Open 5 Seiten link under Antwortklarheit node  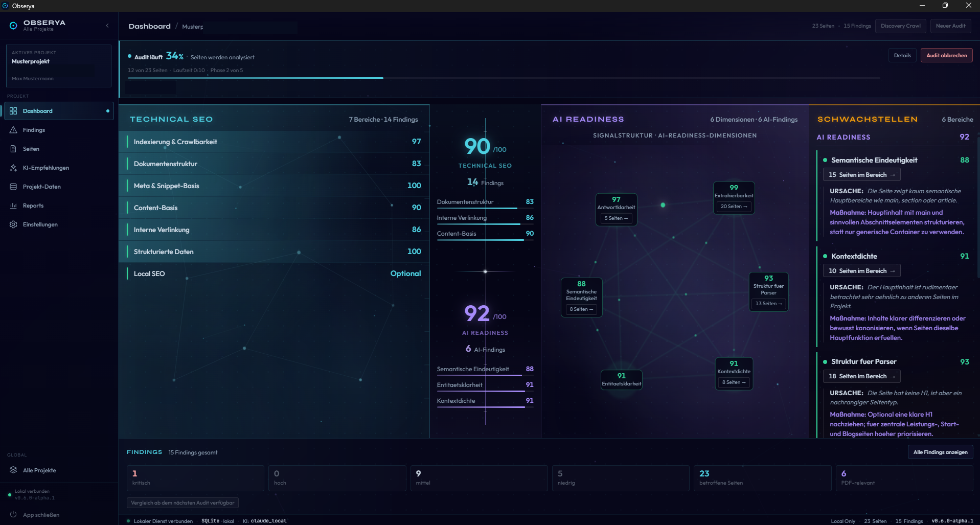pos(616,218)
